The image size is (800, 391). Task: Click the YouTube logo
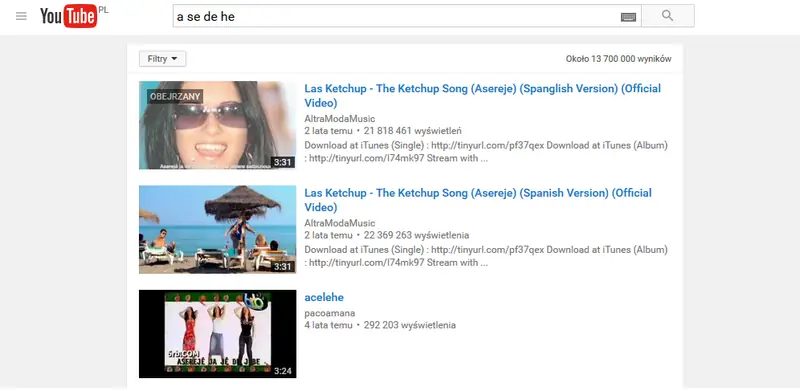pyautogui.click(x=68, y=16)
